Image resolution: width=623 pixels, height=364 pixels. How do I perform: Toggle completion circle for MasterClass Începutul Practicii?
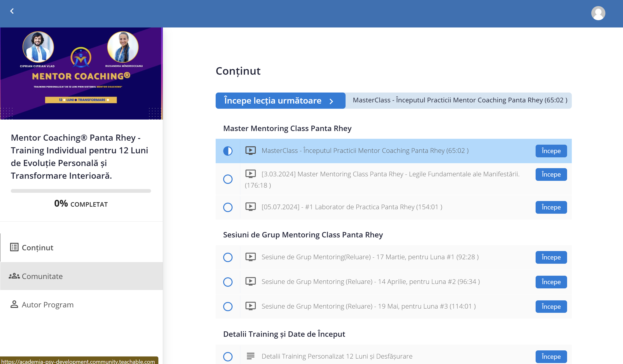[x=228, y=151]
